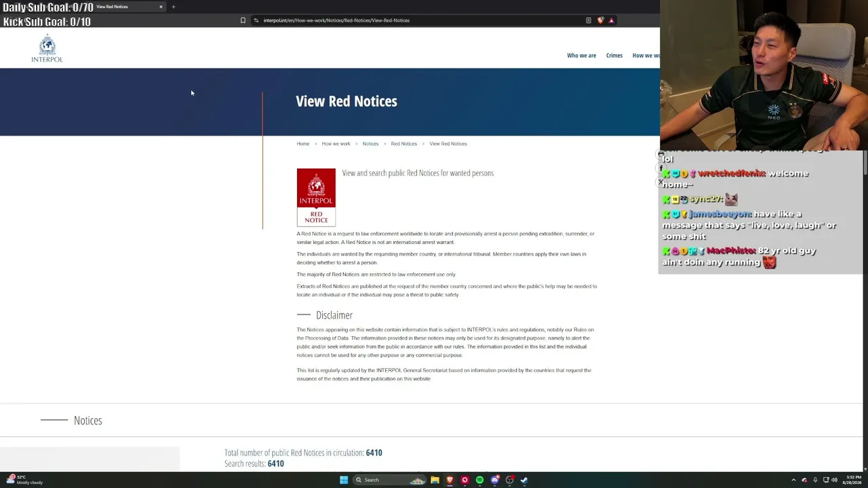Image resolution: width=868 pixels, height=488 pixels.
Task: Bookmark this page with the bookmark icon
Action: (243, 20)
